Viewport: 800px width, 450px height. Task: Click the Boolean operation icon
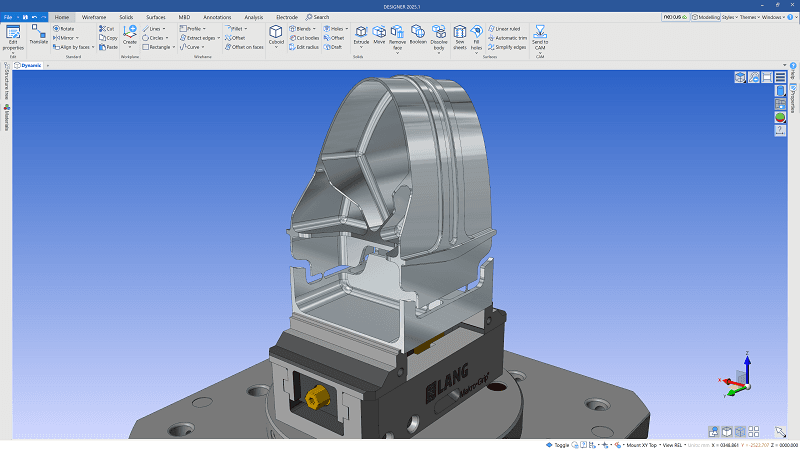[417, 33]
